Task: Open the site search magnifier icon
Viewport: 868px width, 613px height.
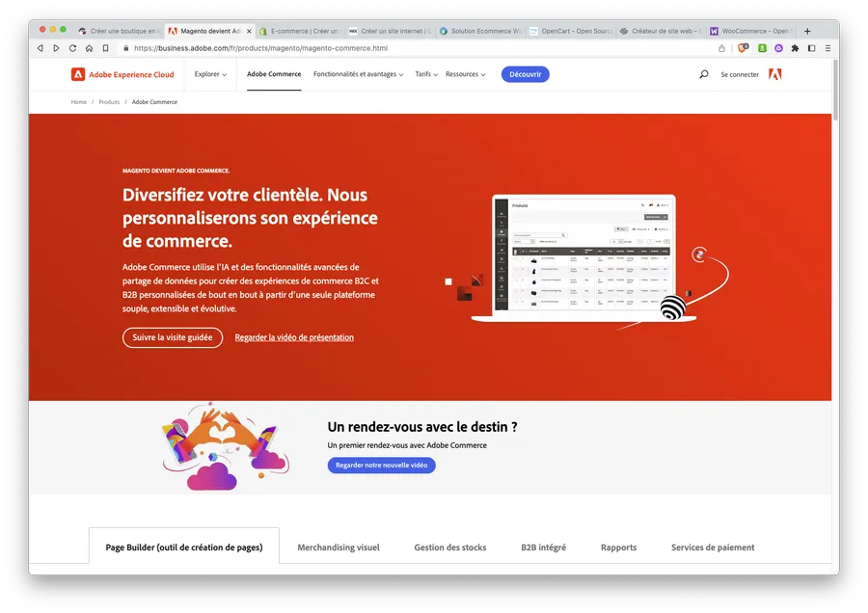Action: [704, 74]
